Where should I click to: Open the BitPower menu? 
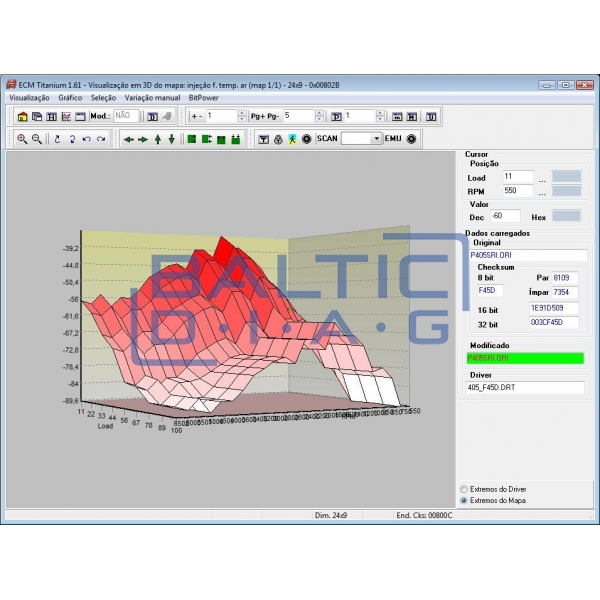204,98
